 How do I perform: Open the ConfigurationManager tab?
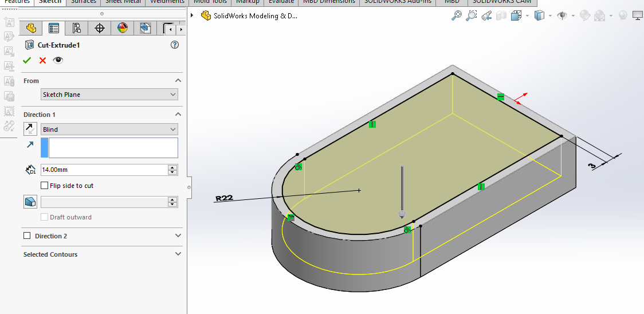pyautogui.click(x=77, y=28)
